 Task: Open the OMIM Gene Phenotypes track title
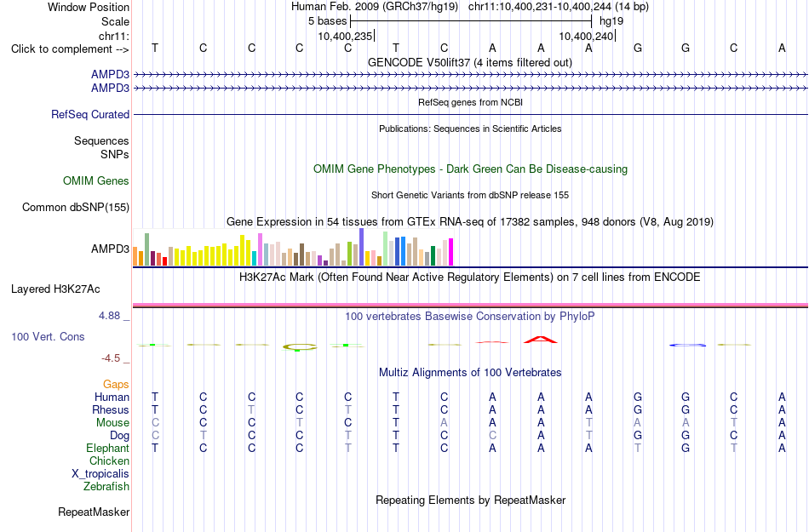(470, 169)
